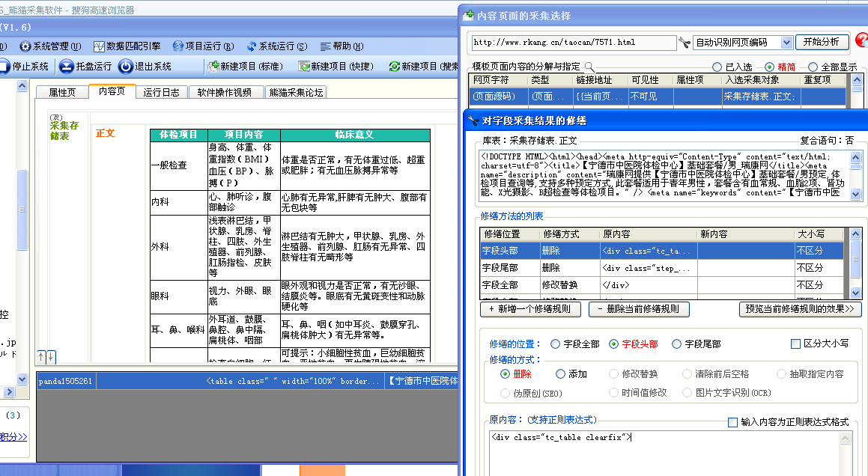Open the 系统管理 menu
The height and width of the screenshot is (476, 868).
click(x=56, y=46)
